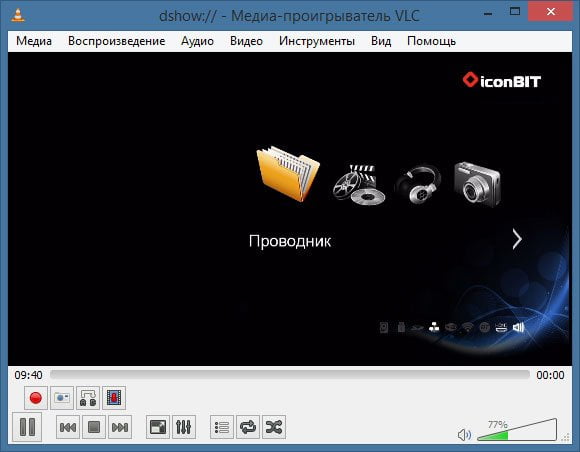Select the yellow folder Проводник icon
The width and height of the screenshot is (580, 452).
tap(288, 173)
